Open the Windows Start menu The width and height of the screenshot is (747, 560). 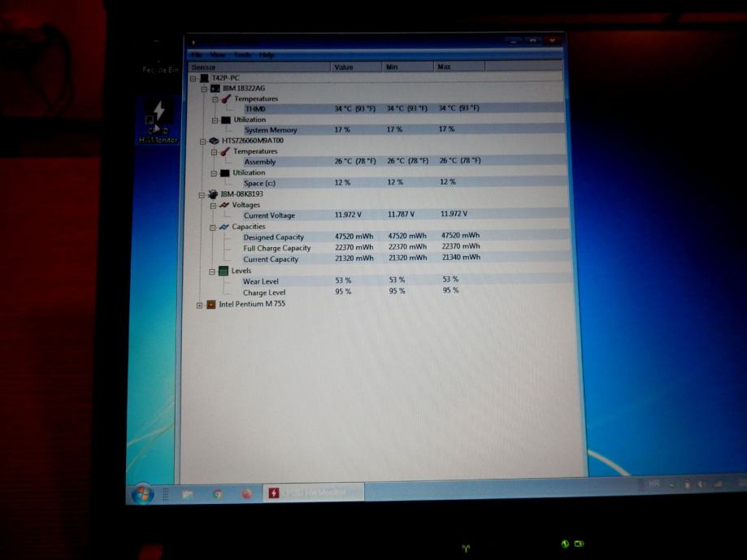pyautogui.click(x=142, y=494)
